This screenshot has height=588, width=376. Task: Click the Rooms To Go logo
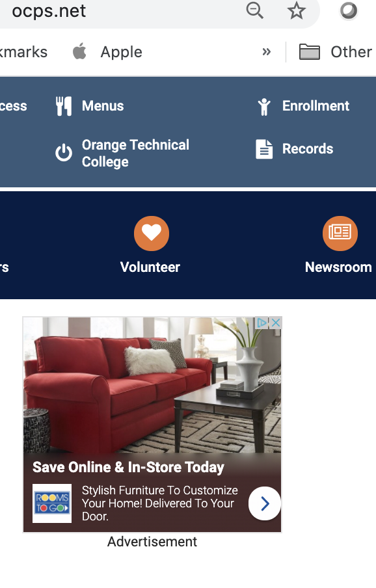[x=52, y=503]
